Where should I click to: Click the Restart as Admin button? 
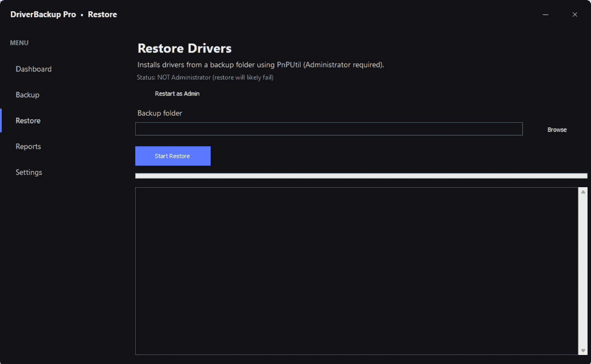[177, 93]
